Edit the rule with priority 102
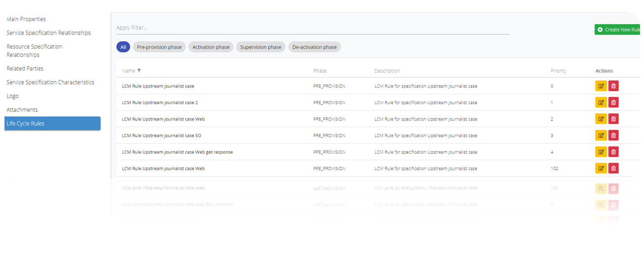The width and height of the screenshot is (644, 256). pos(600,168)
